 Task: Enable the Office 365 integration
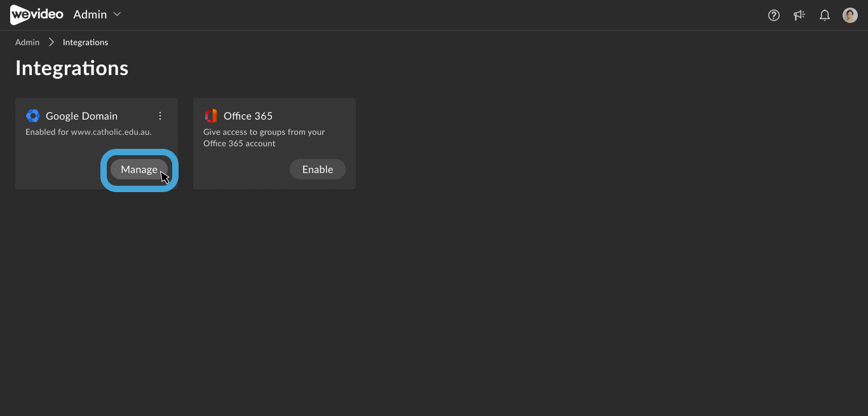point(318,169)
